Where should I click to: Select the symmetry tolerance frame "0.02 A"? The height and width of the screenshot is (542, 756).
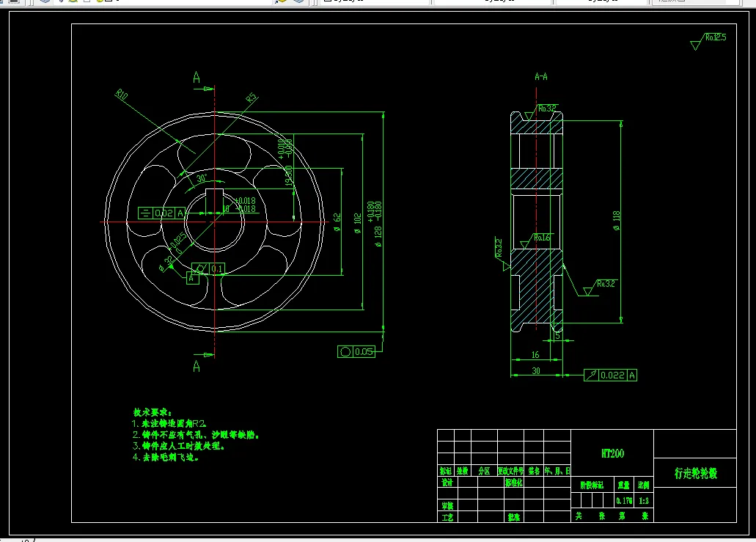tap(161, 213)
